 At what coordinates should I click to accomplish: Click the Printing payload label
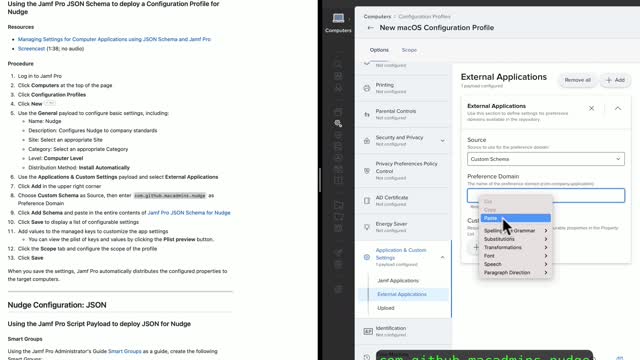[x=384, y=85]
